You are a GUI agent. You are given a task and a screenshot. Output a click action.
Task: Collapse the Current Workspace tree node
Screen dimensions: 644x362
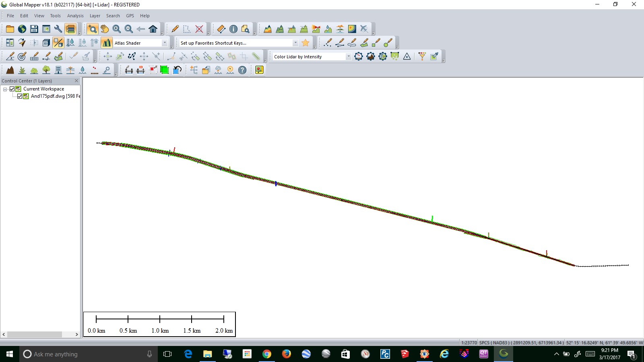(5, 89)
